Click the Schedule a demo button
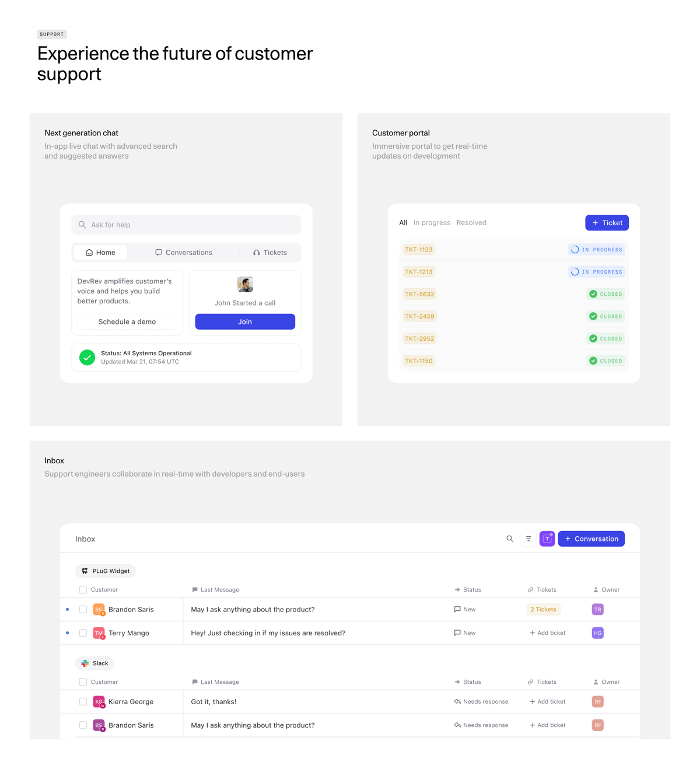 (127, 321)
